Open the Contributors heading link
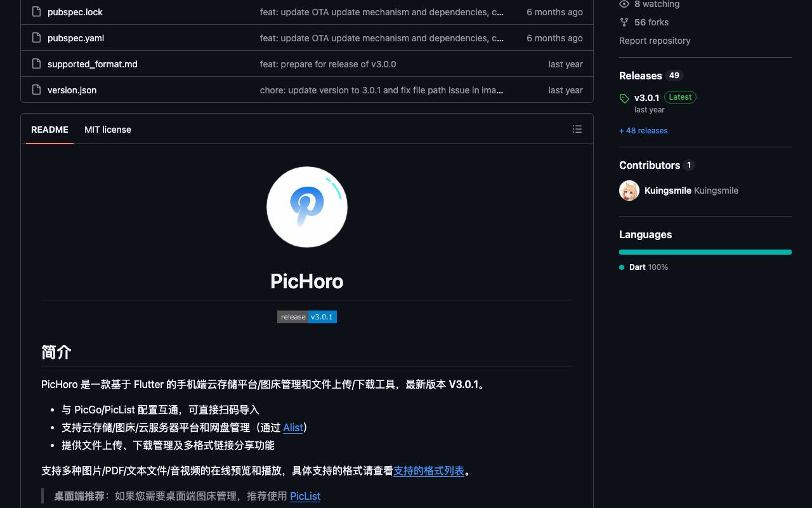 650,165
